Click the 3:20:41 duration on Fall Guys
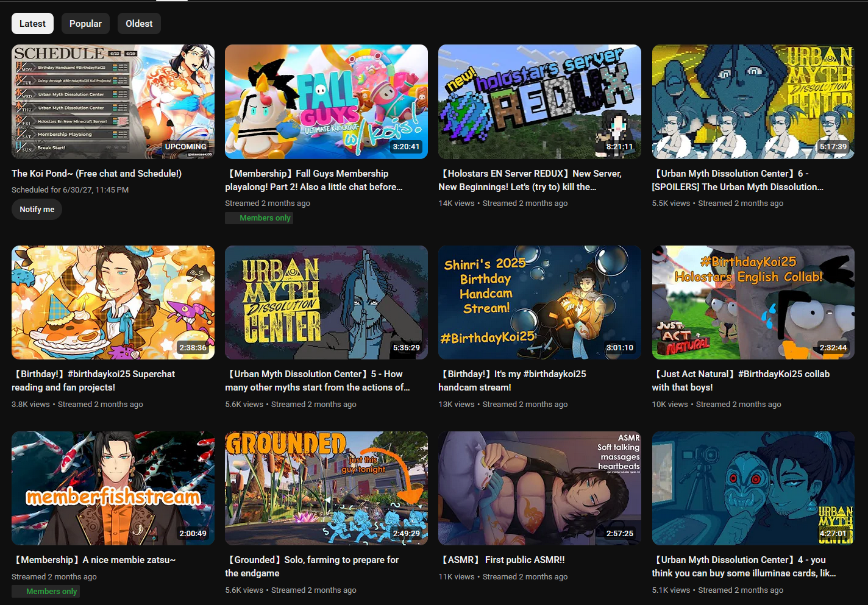The width and height of the screenshot is (868, 605). pos(406,147)
